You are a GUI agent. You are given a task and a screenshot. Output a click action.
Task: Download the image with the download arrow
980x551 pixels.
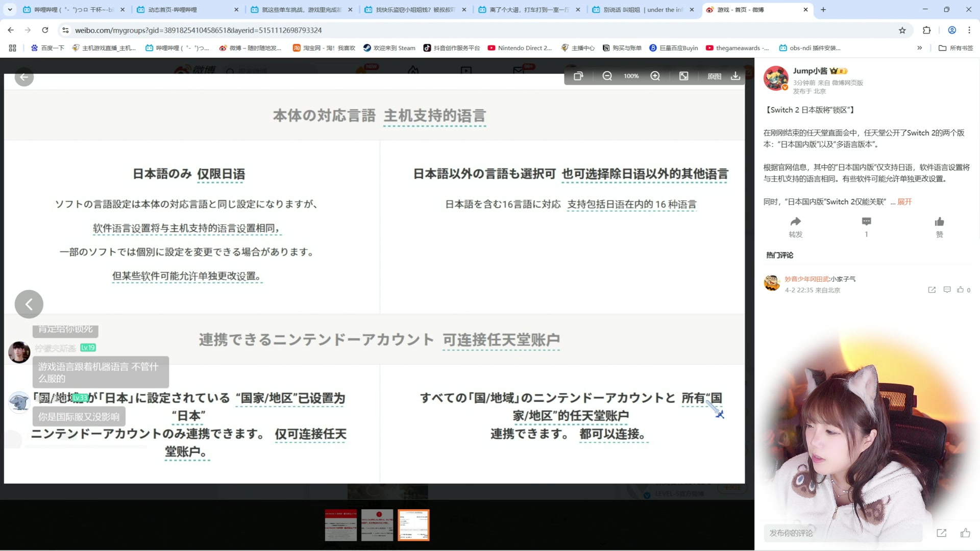(736, 76)
